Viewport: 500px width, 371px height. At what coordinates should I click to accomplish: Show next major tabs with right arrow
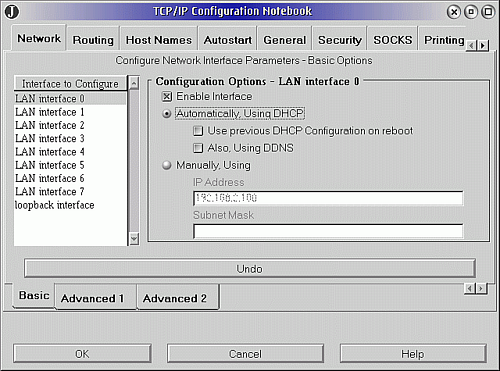point(483,45)
